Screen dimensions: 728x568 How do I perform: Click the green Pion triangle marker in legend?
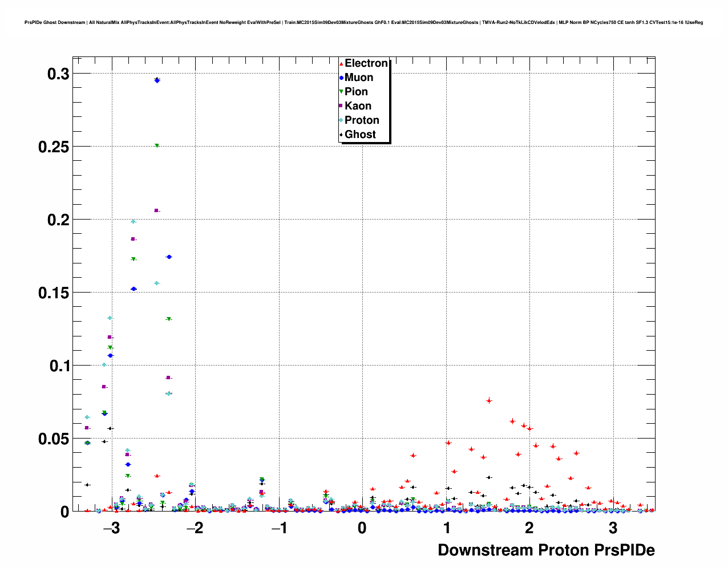(x=341, y=92)
